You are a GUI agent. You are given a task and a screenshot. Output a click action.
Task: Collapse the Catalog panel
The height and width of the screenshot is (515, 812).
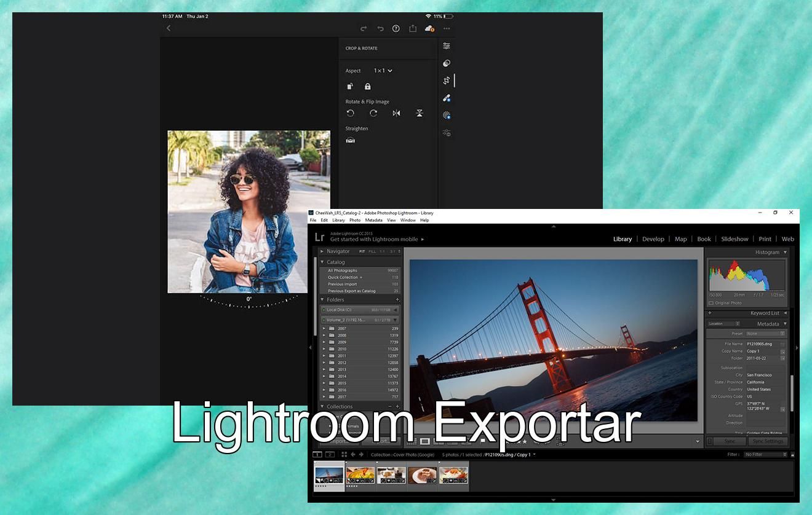pyautogui.click(x=322, y=262)
